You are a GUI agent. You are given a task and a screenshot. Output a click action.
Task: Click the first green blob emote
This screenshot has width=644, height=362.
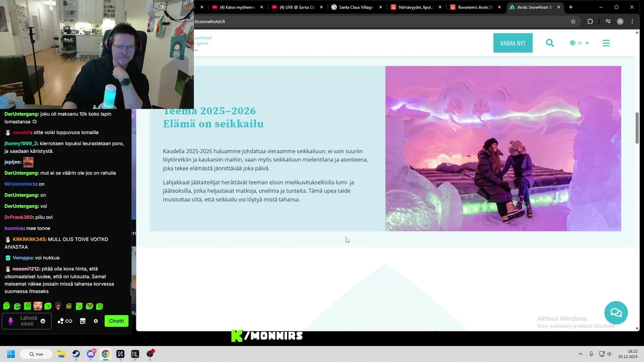pos(7,306)
